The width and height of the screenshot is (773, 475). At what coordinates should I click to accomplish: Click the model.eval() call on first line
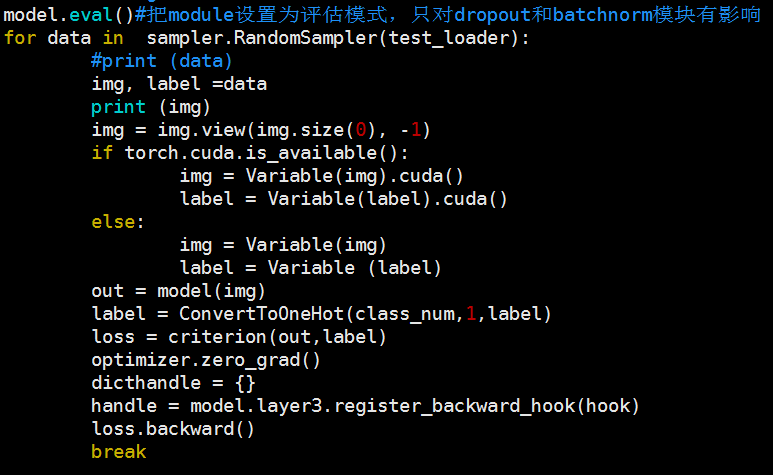(68, 16)
